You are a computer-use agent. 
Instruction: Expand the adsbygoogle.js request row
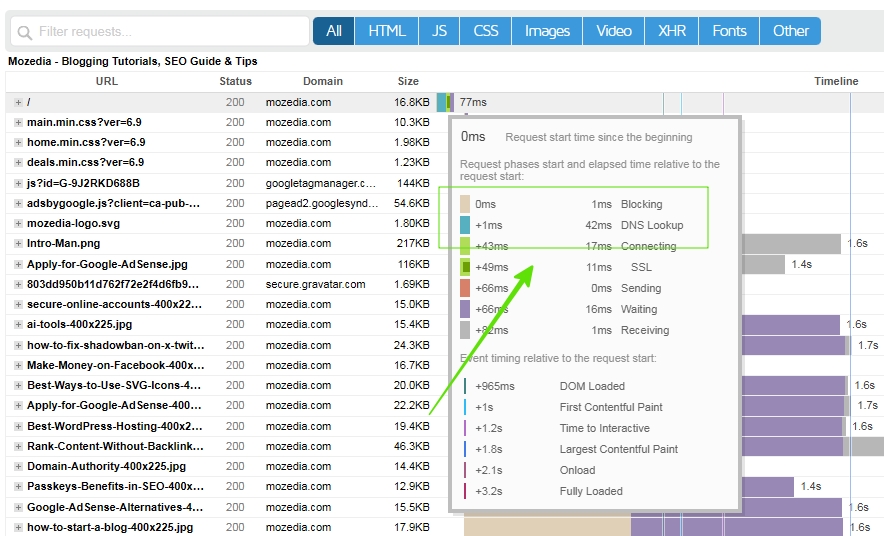coord(18,203)
